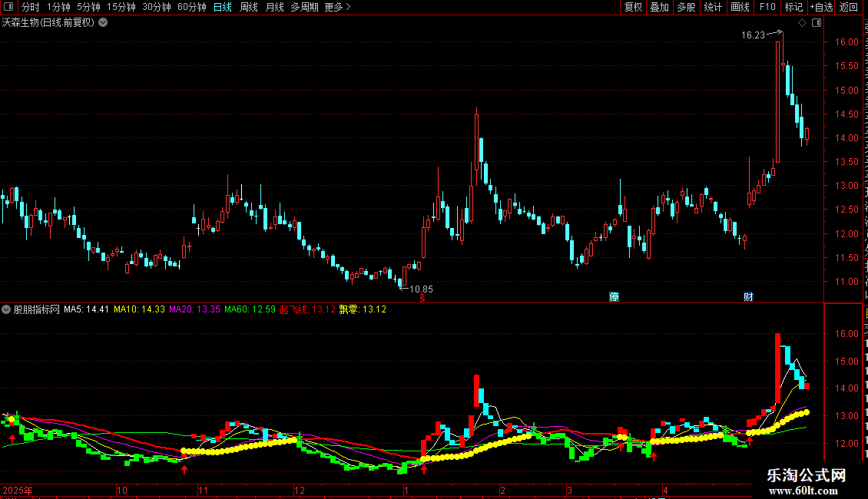Open F10 company info

767,7
